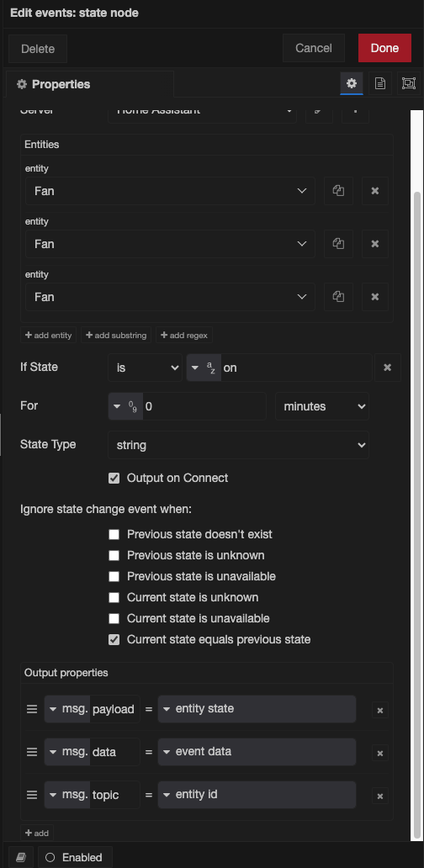Open node settings gear icon tab

coord(352,83)
